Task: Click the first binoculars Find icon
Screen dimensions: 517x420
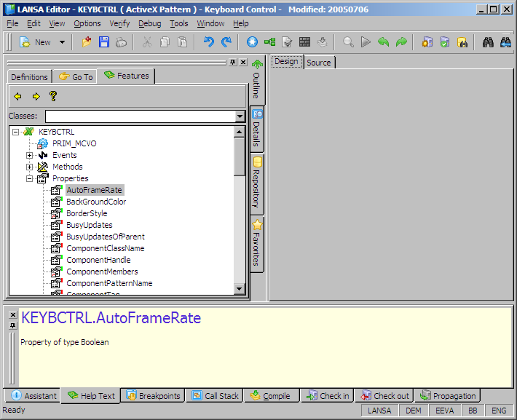Action: (x=489, y=42)
